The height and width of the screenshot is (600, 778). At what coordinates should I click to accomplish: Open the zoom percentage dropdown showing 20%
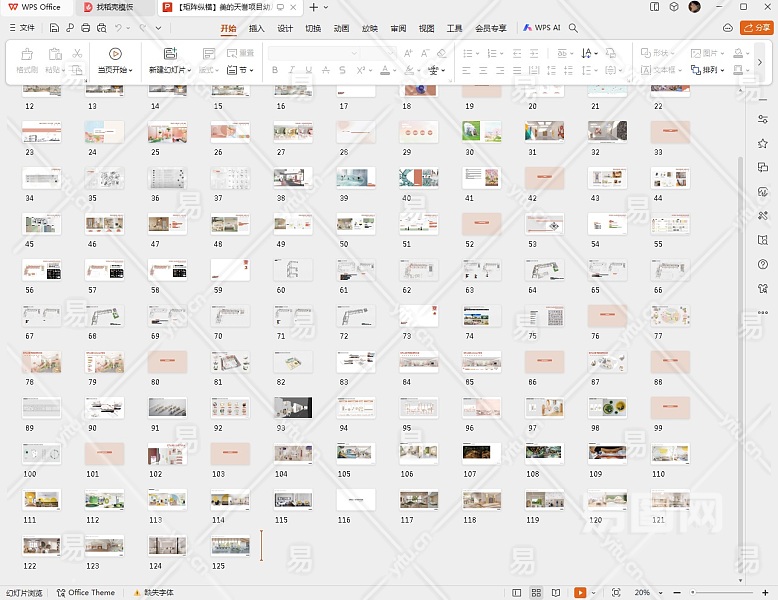pyautogui.click(x=646, y=593)
